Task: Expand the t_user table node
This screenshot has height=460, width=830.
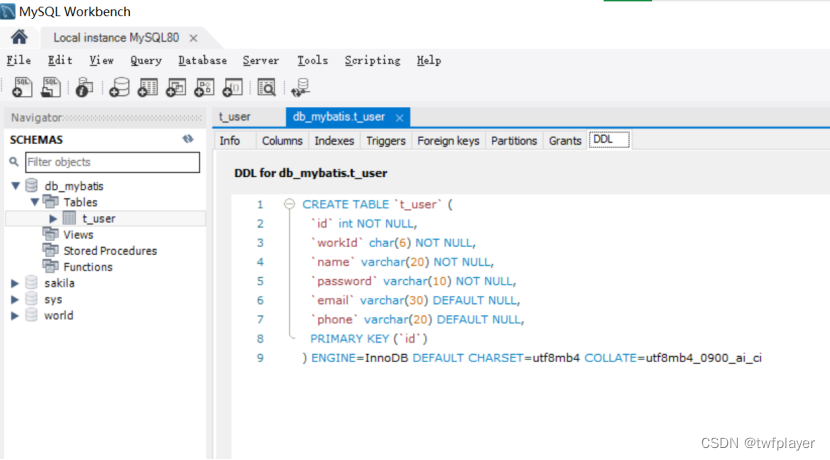Action: [53, 218]
